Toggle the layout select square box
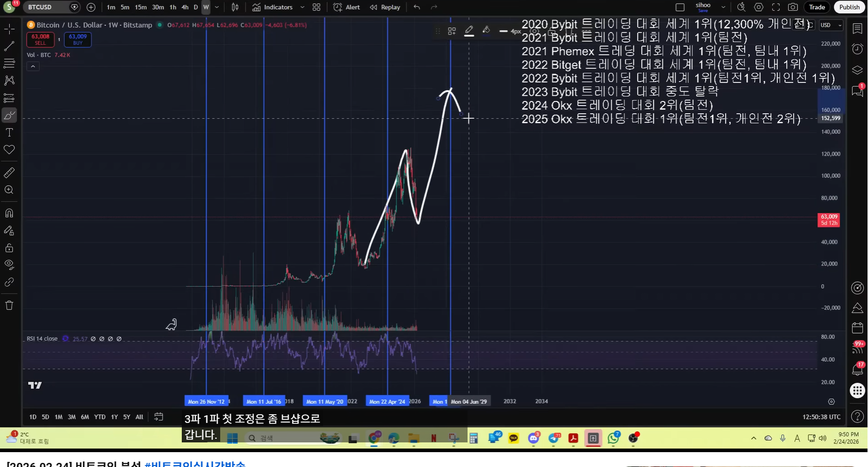Image resolution: width=868 pixels, height=467 pixels. point(680,7)
